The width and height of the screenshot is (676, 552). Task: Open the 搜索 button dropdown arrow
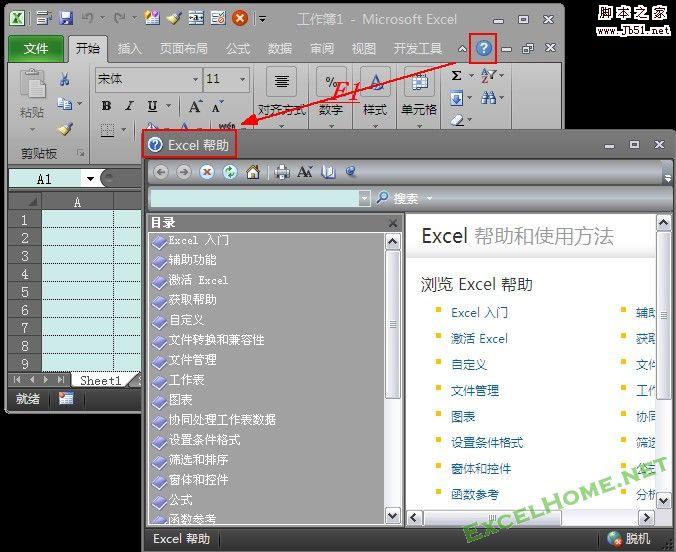pos(429,198)
